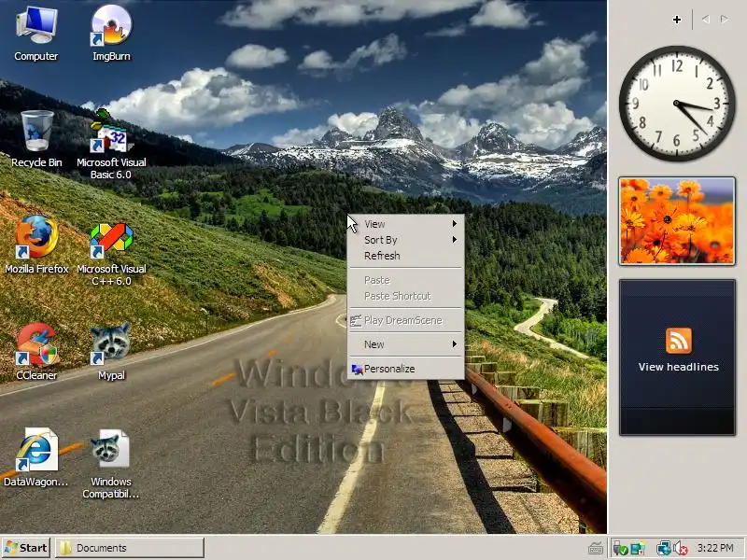747x560 pixels.
Task: Click View headlines in the feed gadget
Action: point(678,367)
